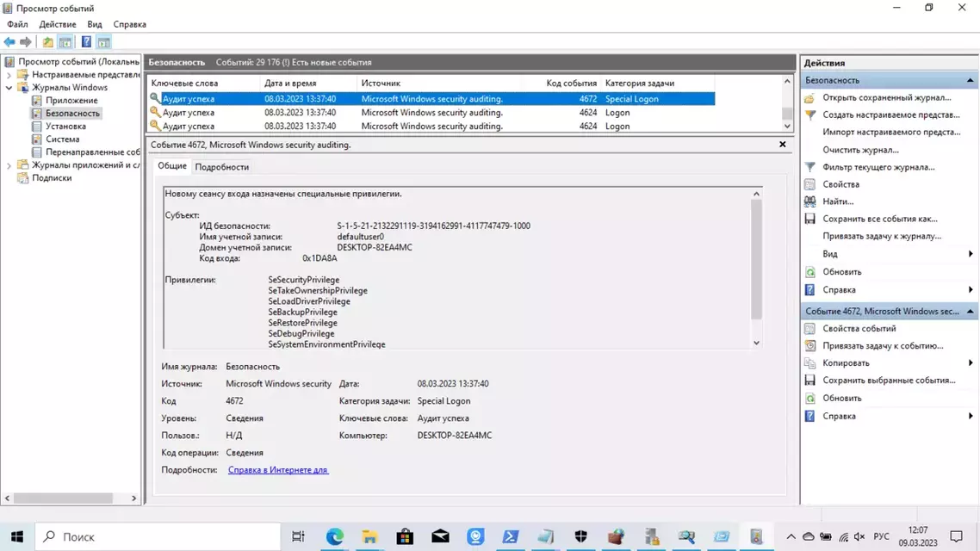
Task: Open the Справка в Интернете link
Action: tap(277, 470)
